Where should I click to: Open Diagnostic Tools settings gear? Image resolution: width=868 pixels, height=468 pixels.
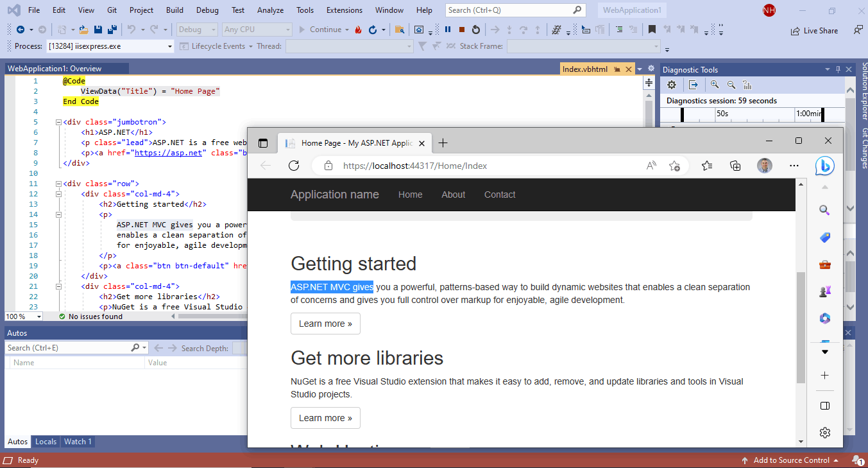tap(671, 84)
